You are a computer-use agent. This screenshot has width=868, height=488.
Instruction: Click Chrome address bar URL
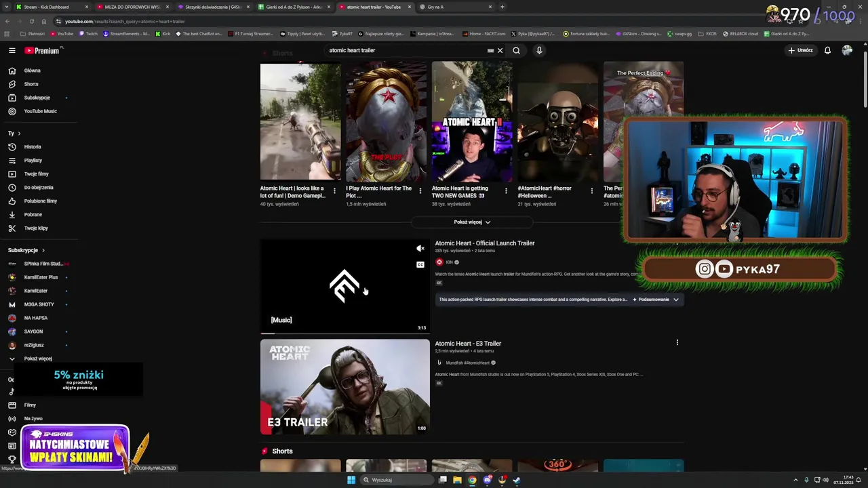coord(125,21)
